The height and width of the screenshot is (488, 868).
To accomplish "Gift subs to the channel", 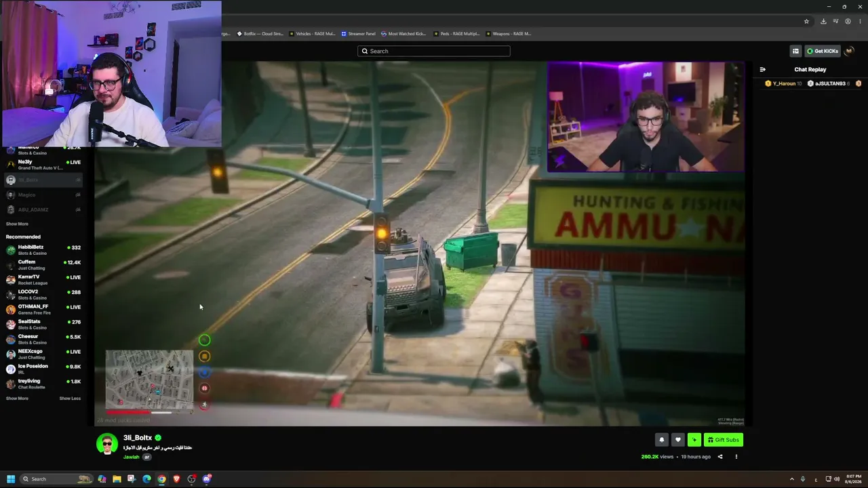I will (724, 440).
